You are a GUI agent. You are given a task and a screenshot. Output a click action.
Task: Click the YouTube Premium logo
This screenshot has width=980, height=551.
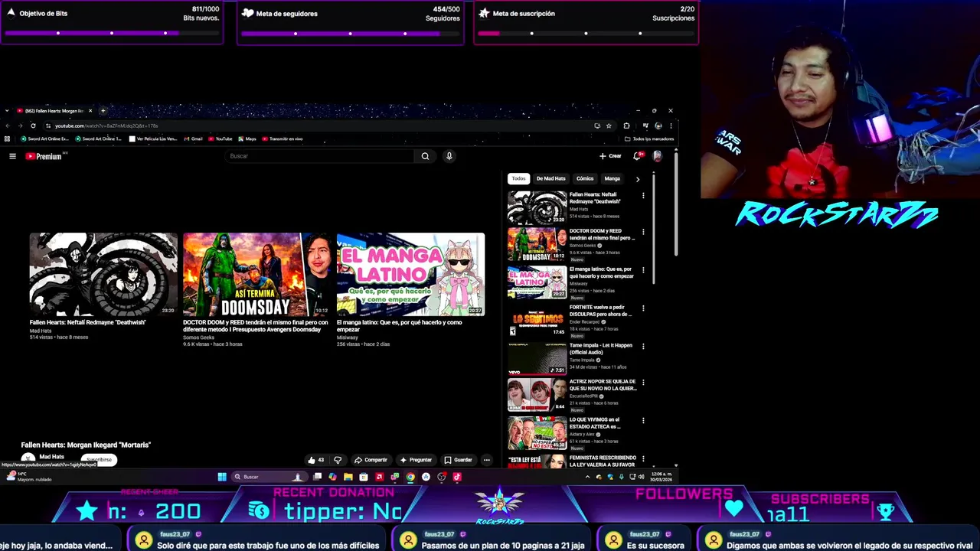coord(45,156)
